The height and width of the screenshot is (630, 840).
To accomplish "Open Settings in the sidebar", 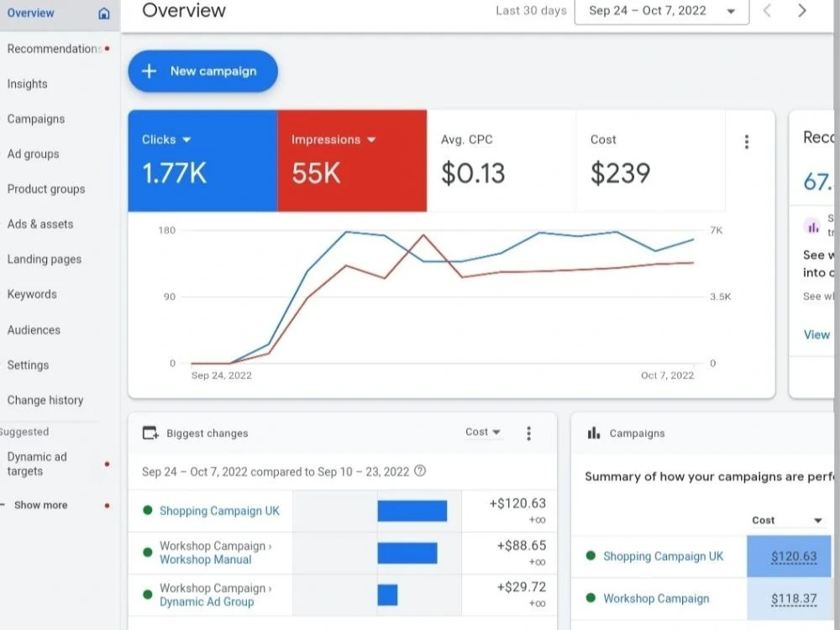I will tap(28, 365).
